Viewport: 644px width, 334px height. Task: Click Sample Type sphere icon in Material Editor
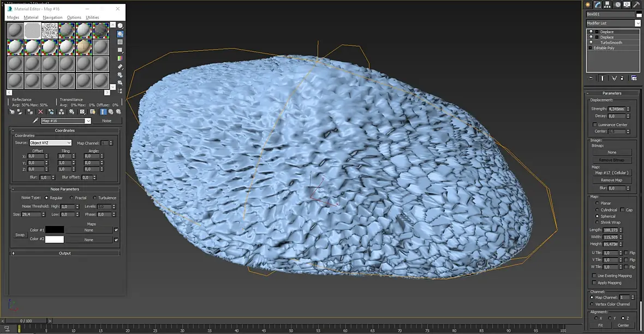point(120,26)
